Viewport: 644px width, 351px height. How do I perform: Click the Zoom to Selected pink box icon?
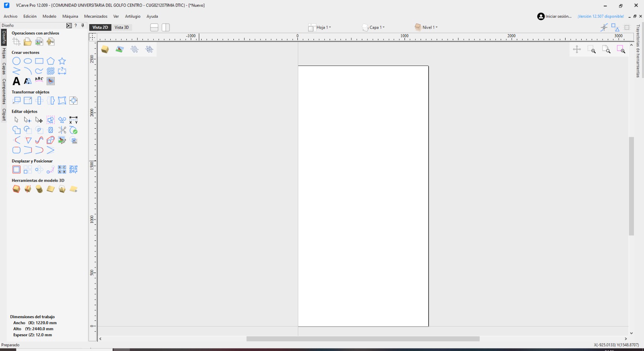(621, 49)
